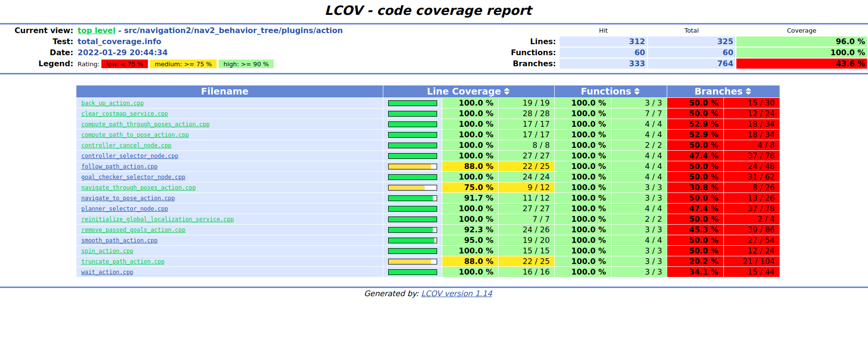Click coverage bar for navigate_through_poses_action.cpp

coord(412,188)
